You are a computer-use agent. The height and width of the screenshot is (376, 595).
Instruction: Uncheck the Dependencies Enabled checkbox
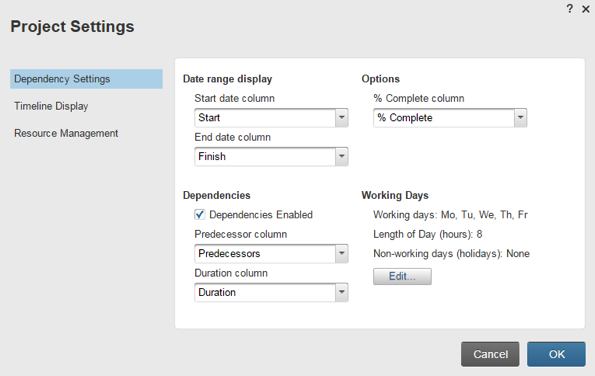tap(200, 215)
